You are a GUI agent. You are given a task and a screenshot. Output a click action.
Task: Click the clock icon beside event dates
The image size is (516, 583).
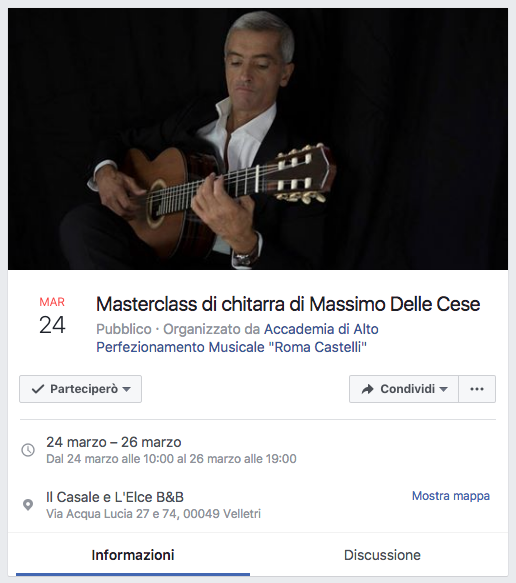28,450
